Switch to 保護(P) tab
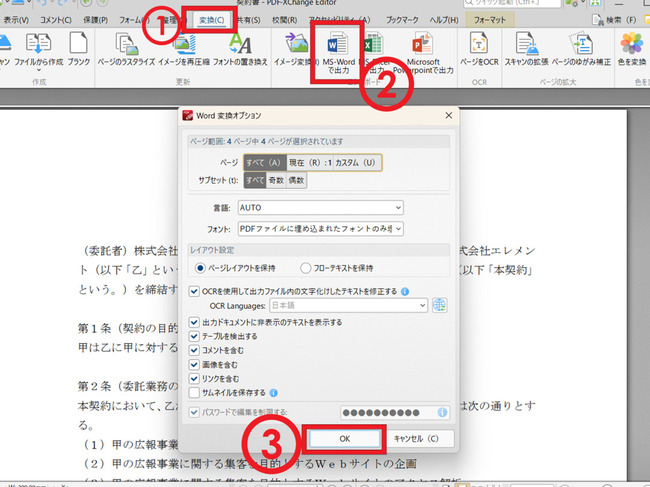Image resolution: width=650 pixels, height=487 pixels. (95, 20)
